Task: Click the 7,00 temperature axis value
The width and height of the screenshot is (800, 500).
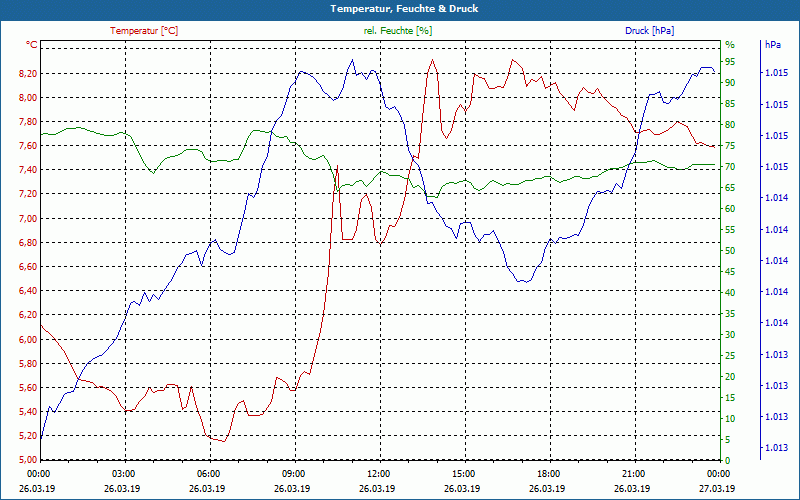Action: click(x=28, y=218)
